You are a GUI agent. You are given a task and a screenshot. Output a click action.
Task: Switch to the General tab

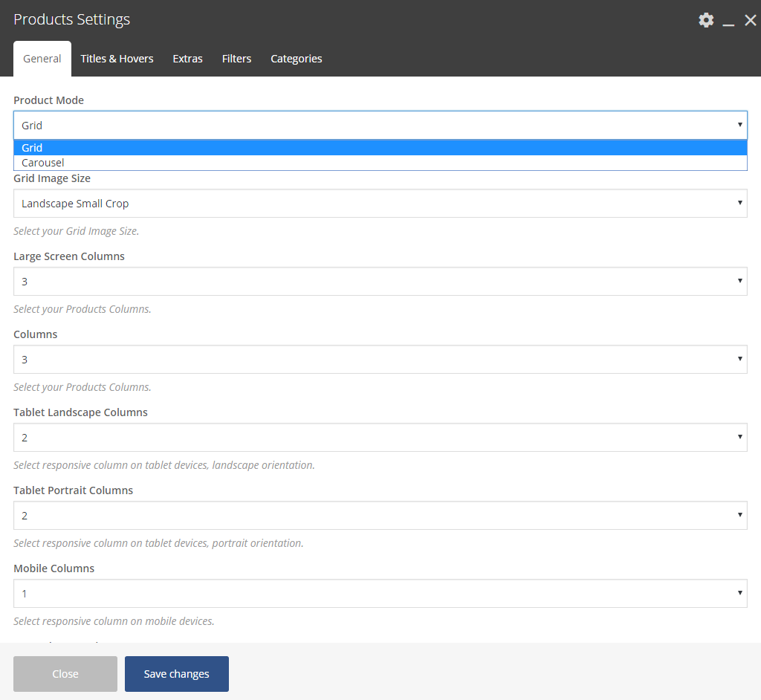(x=42, y=59)
